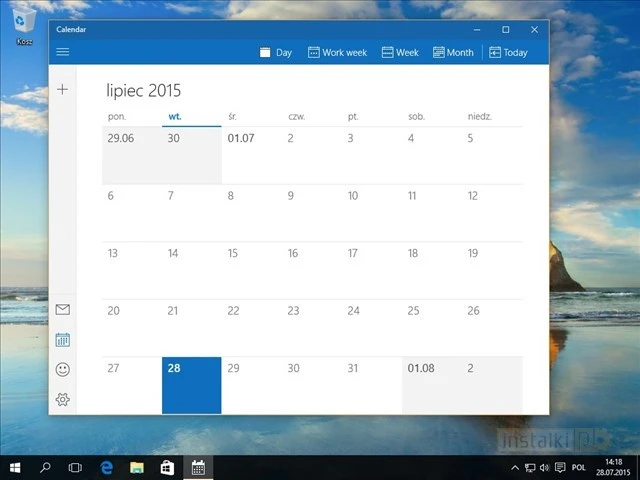Select the Calendar icon in sidebar
Image resolution: width=640 pixels, height=480 pixels.
(63, 340)
